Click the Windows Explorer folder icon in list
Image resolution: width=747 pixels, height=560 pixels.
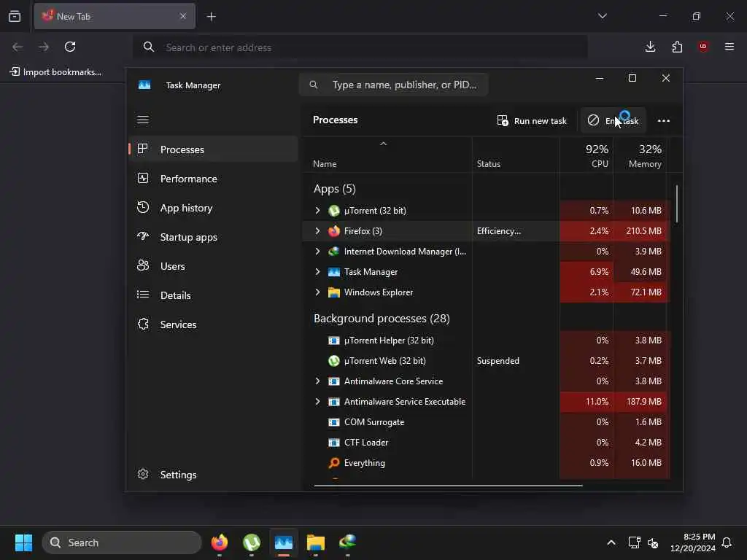tap(334, 292)
